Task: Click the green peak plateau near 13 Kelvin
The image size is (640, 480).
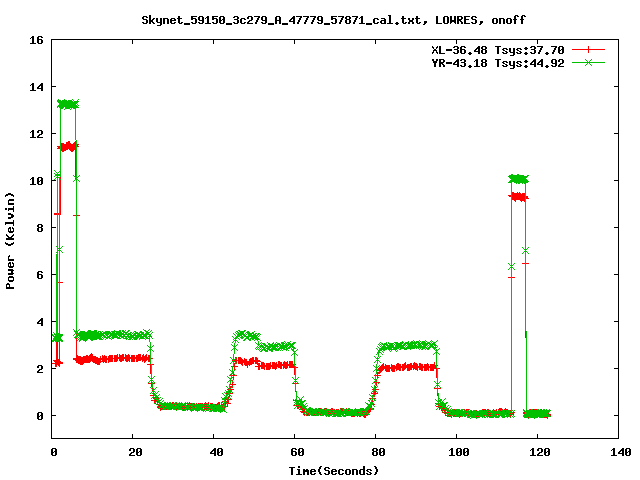Action: point(68,104)
